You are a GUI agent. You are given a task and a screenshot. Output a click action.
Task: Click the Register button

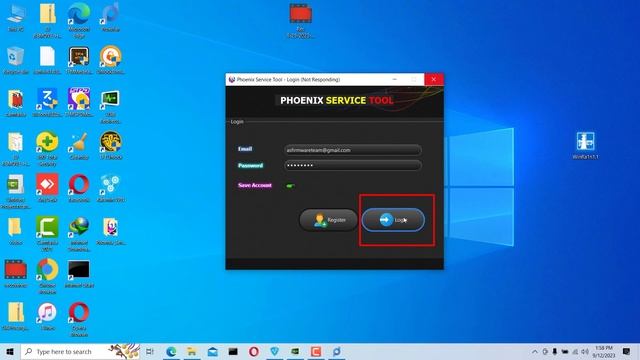(x=329, y=220)
